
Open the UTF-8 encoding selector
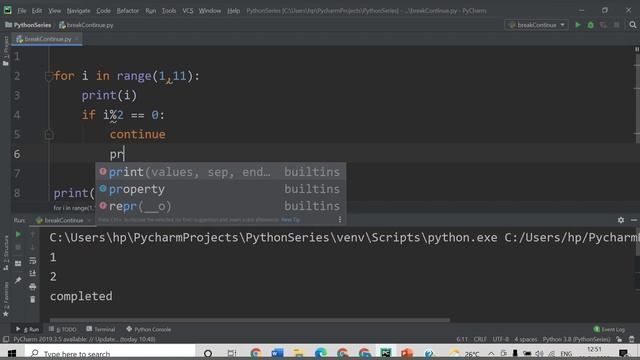pos(500,339)
